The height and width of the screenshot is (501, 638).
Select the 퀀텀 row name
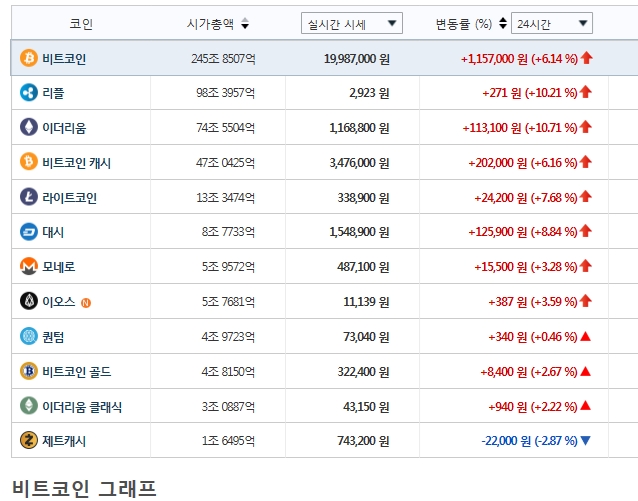click(53, 337)
